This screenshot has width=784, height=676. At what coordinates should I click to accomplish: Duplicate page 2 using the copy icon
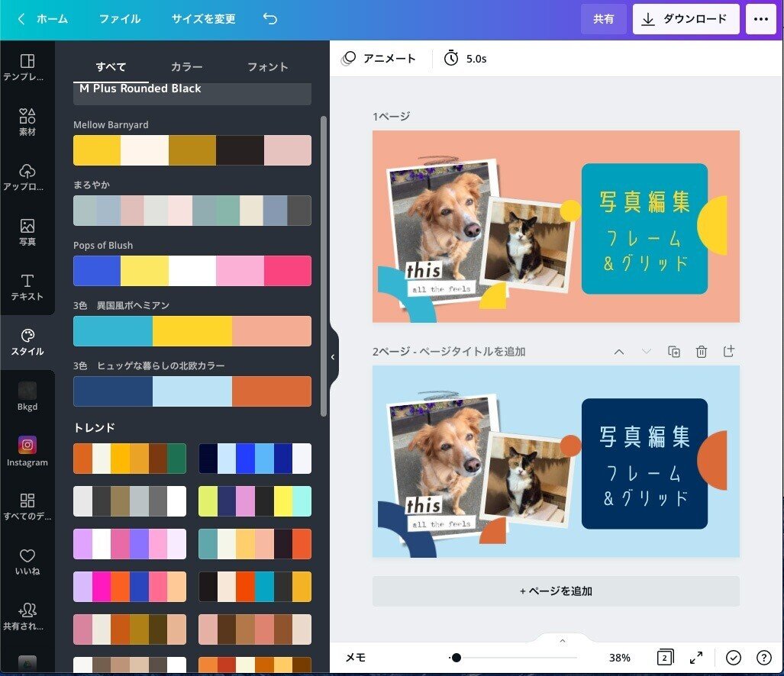click(674, 352)
